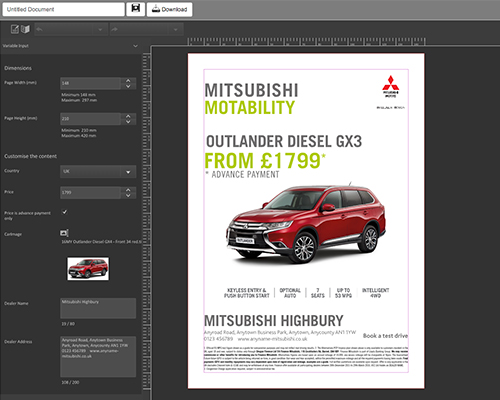
Task: Open the book-style panel icon
Action: pos(25,29)
